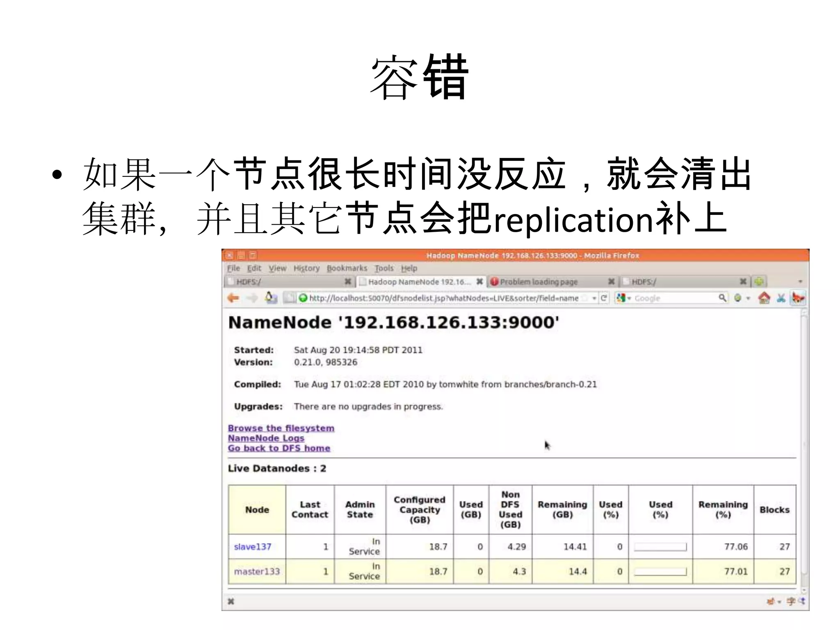Close the first HDFS:/ tab
This screenshot has height=630, width=840.
(x=348, y=281)
